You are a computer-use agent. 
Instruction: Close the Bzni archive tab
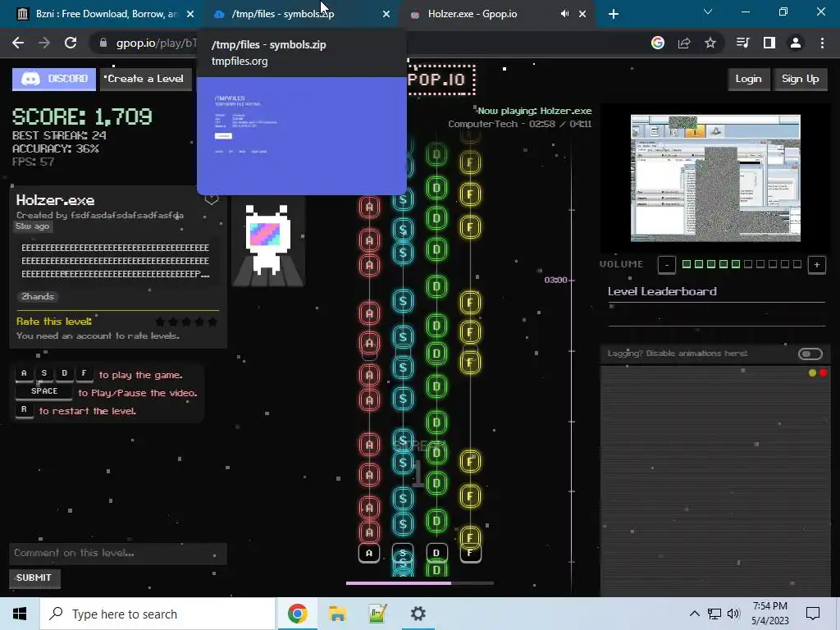pos(190,14)
